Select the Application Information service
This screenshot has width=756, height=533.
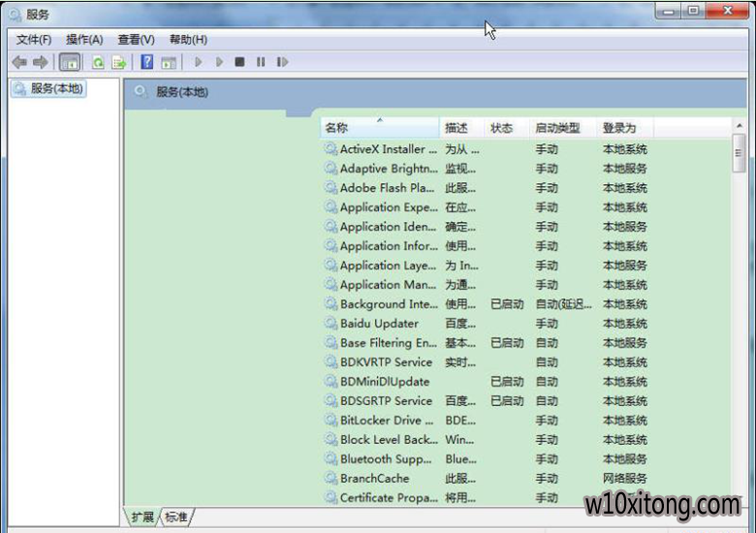486,246
